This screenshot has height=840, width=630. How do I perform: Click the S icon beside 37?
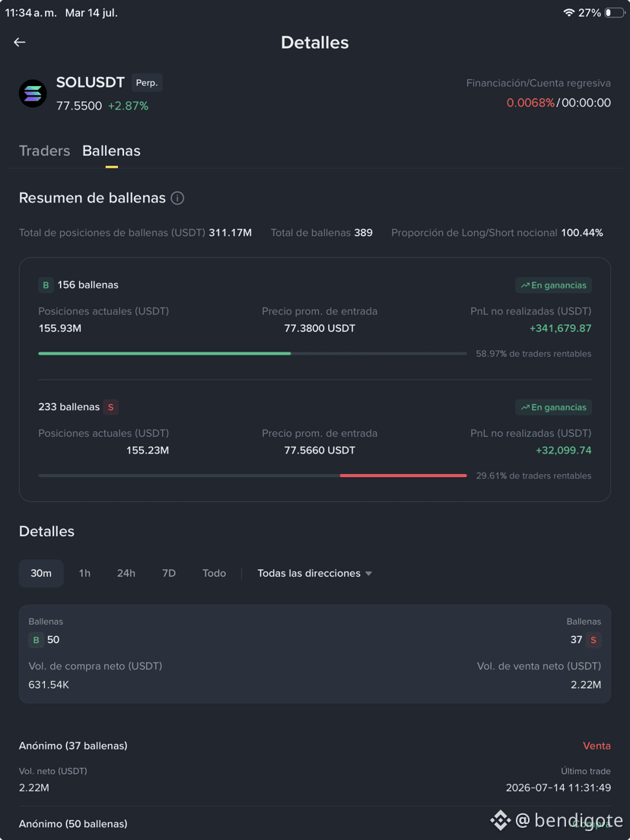593,640
